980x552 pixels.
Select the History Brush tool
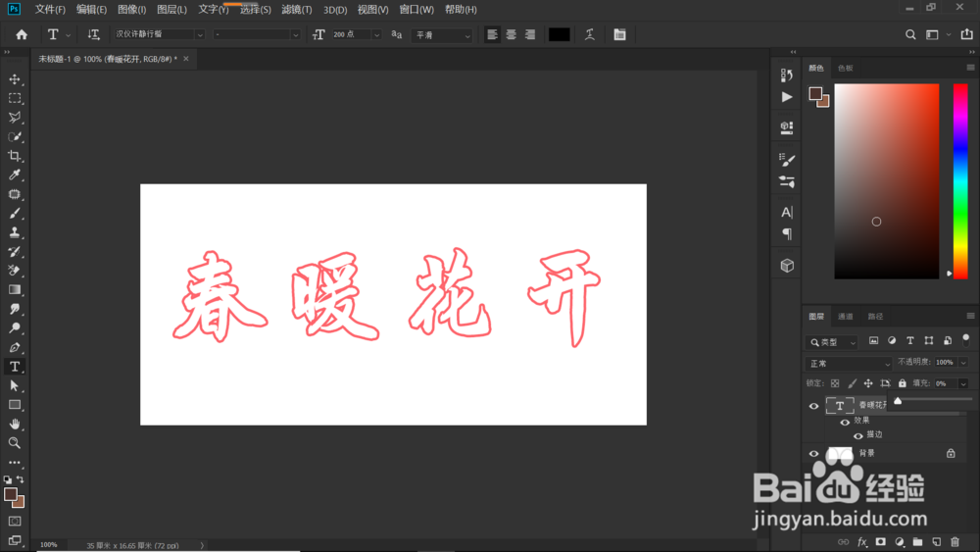[x=15, y=252]
